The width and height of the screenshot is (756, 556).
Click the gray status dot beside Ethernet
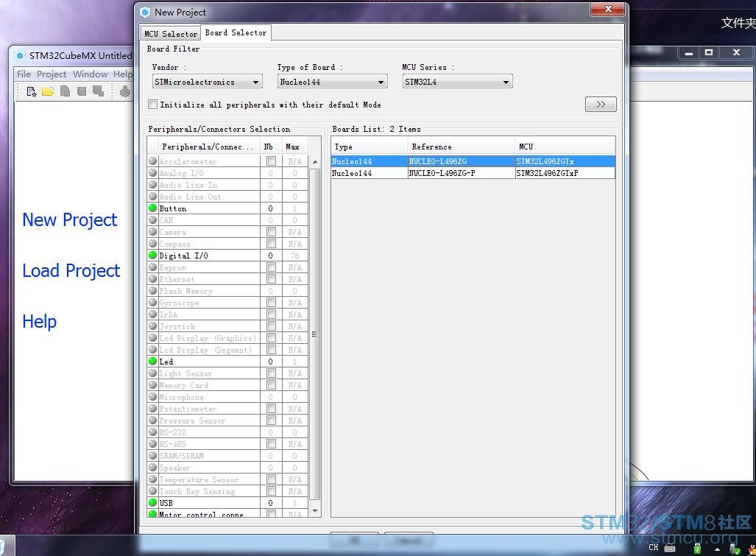tap(153, 278)
